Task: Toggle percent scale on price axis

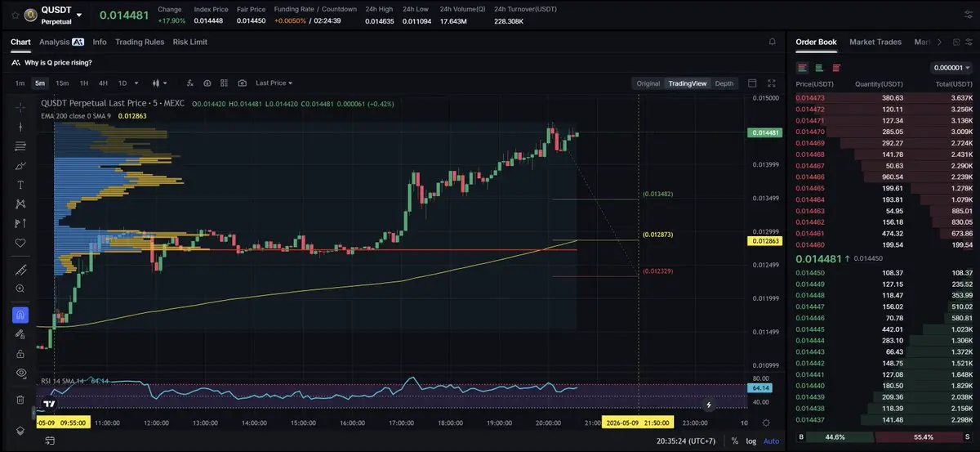Action: tap(735, 441)
